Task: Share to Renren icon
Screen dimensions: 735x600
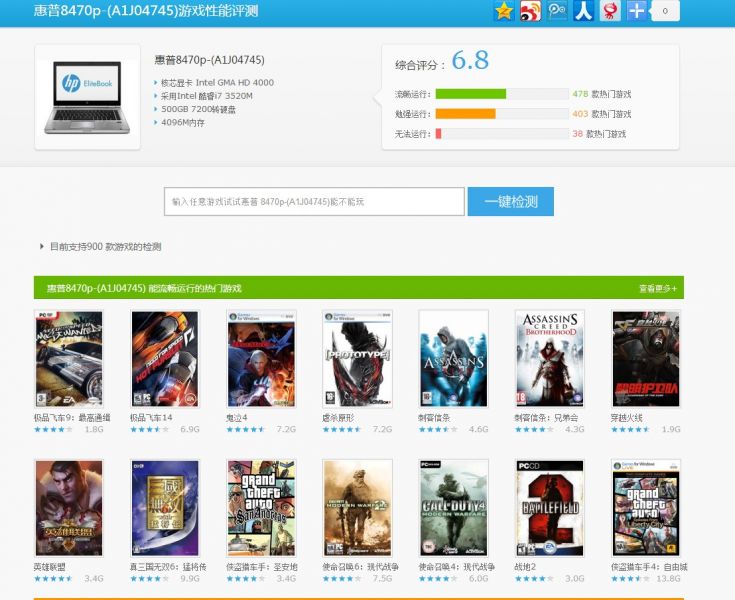Action: click(584, 10)
